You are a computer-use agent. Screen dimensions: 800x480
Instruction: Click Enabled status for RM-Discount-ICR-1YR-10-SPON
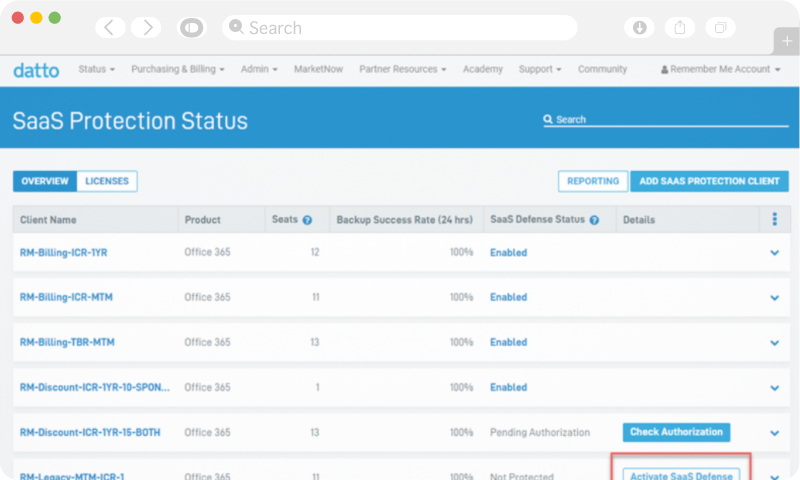click(x=509, y=387)
